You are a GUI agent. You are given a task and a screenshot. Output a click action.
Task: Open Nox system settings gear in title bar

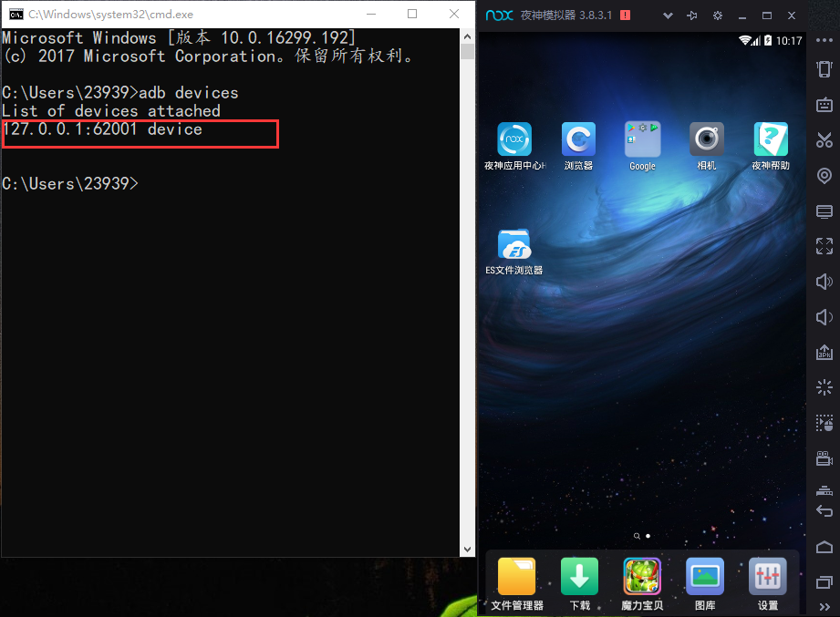coord(718,15)
